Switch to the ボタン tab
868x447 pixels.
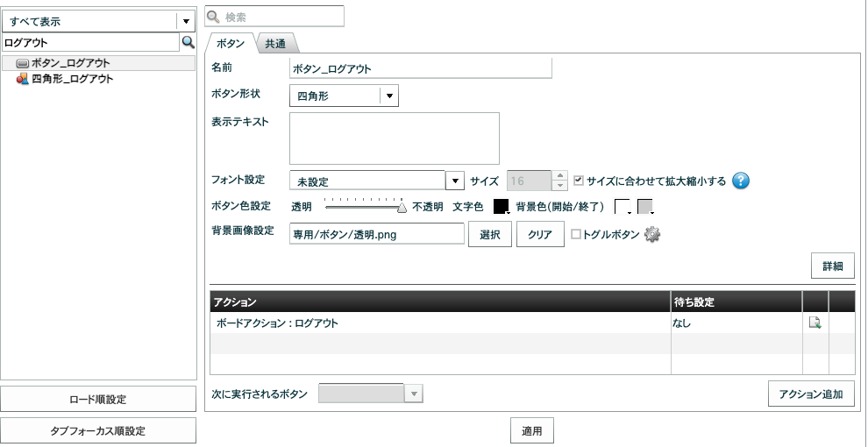point(231,44)
